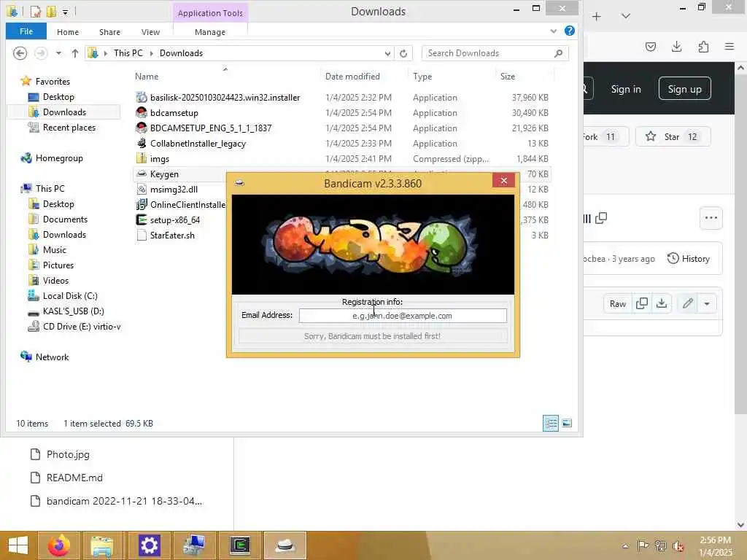Select StarEater.sh file
Image resolution: width=747 pixels, height=560 pixels.
[172, 236]
